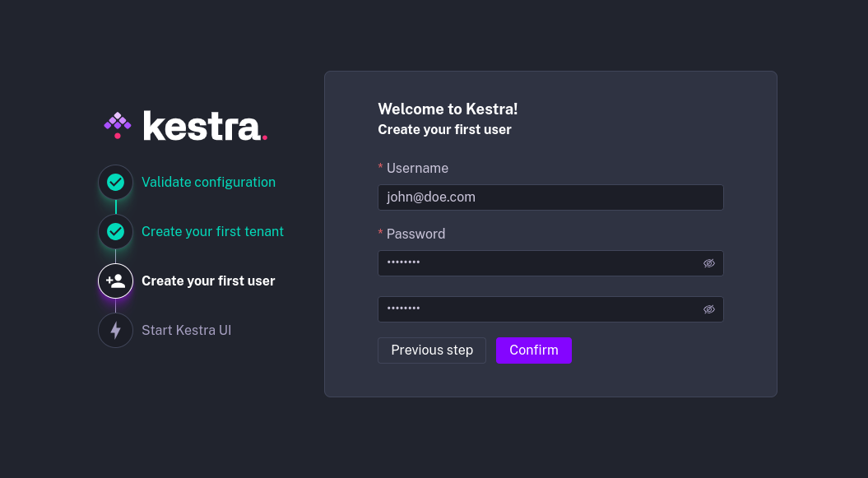Select the Validate configuration step label

point(208,182)
